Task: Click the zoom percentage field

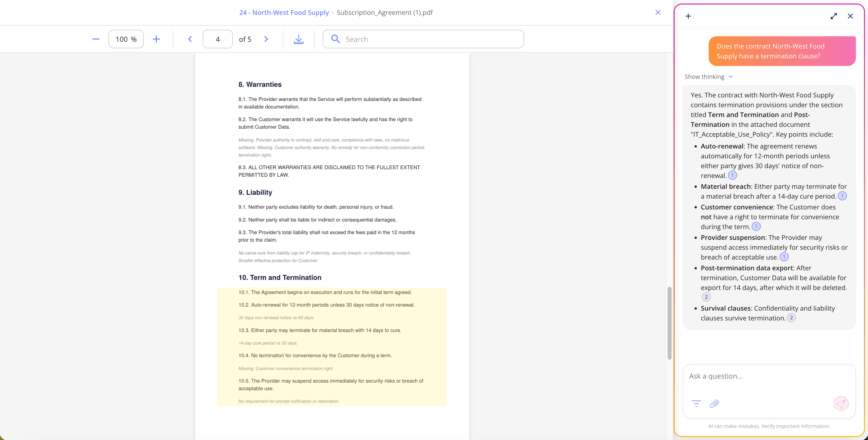Action: [126, 39]
